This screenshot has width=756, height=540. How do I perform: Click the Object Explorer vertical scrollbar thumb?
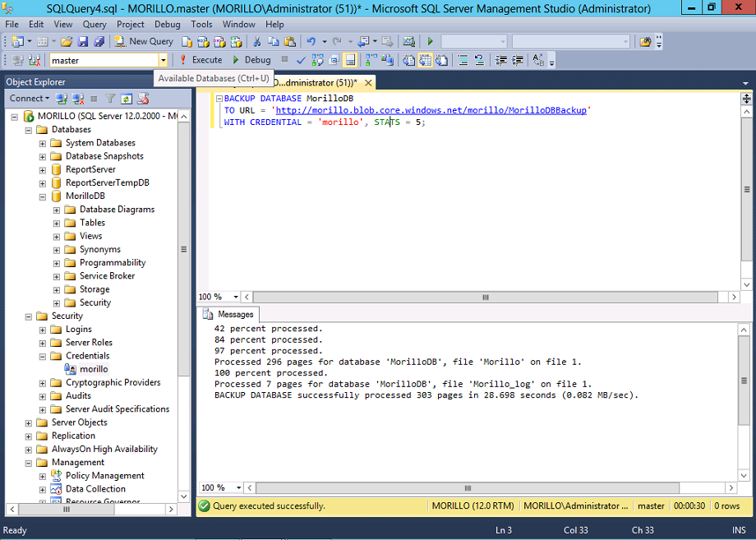184,249
